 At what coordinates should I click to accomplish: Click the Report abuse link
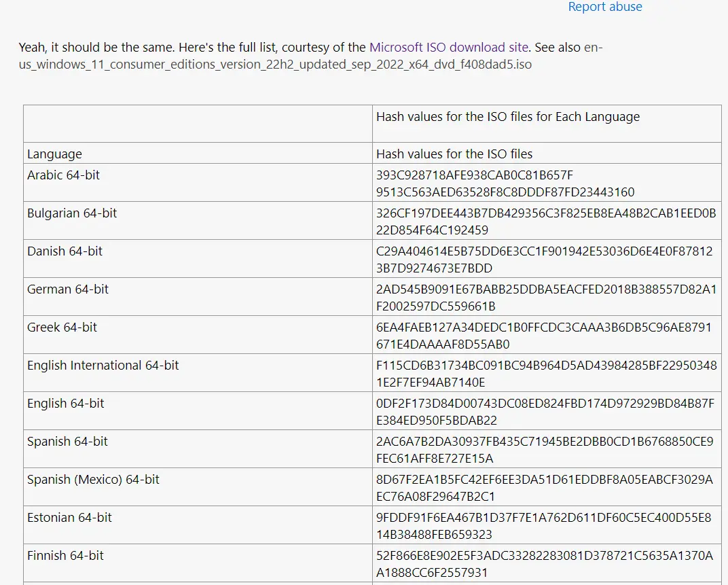pyautogui.click(x=605, y=7)
